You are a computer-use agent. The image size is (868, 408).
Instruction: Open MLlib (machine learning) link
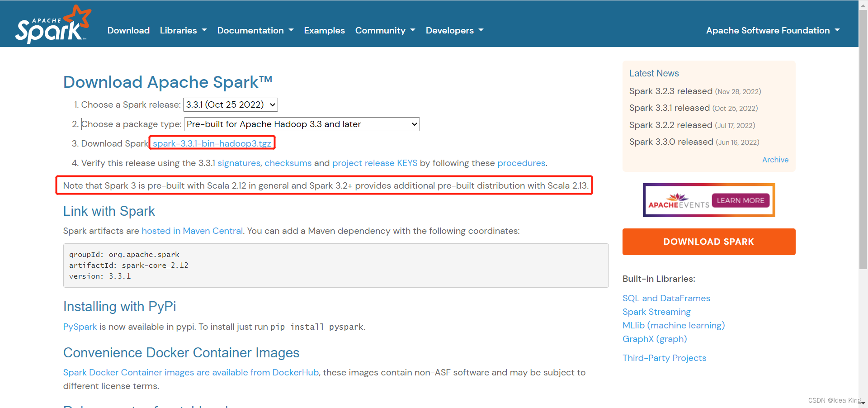click(674, 325)
